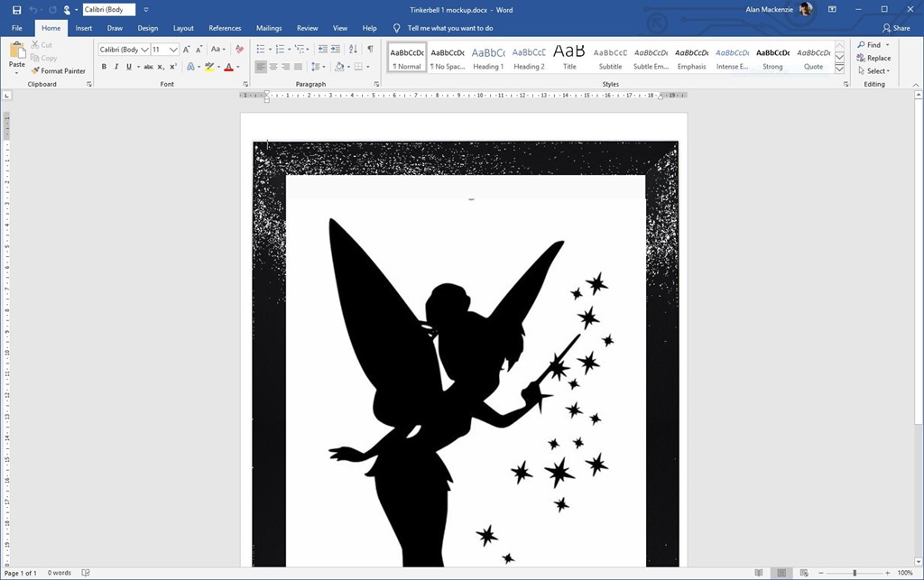Image resolution: width=924 pixels, height=580 pixels.
Task: Open Text Effects and Typography
Action: tap(191, 67)
